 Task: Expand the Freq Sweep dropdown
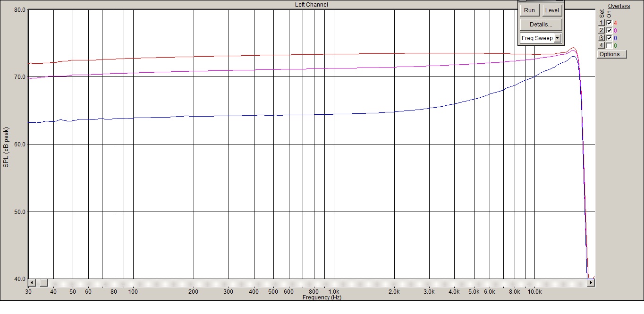(558, 38)
